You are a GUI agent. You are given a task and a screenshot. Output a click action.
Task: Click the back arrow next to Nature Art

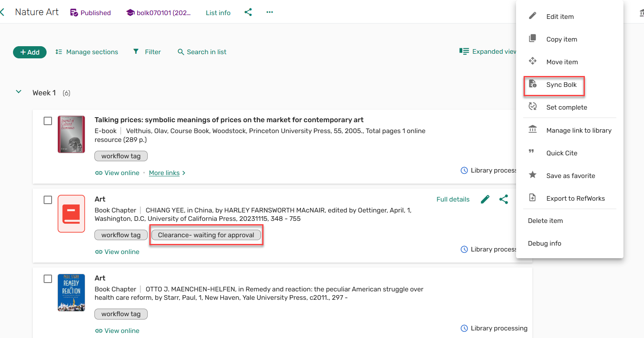3,12
